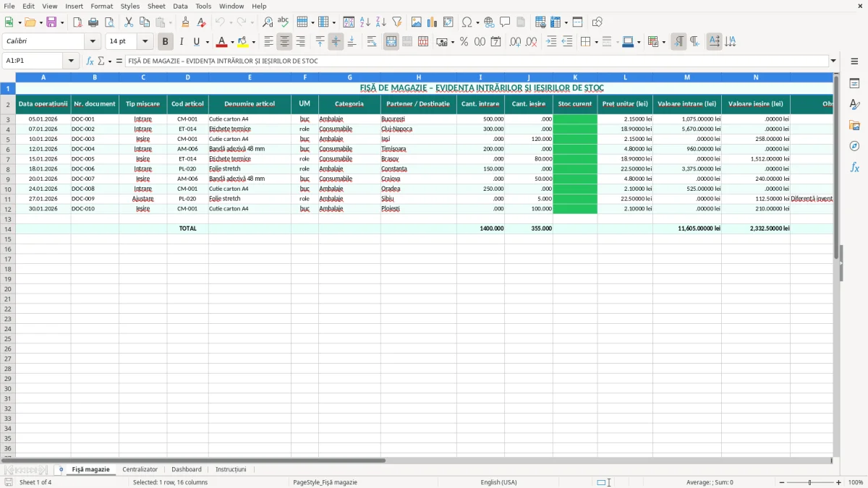Open the background color dropdown arrow
The image size is (868, 488).
253,42
